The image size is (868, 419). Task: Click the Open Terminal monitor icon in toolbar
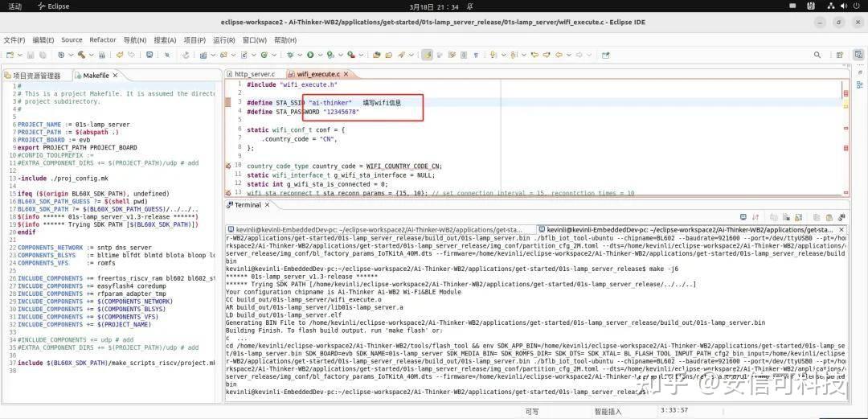tap(149, 55)
